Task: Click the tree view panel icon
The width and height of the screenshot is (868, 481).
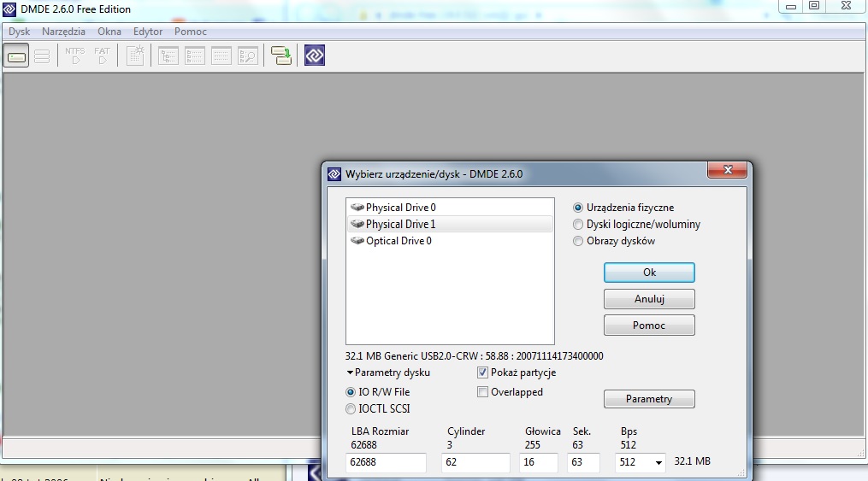Action: pyautogui.click(x=168, y=56)
